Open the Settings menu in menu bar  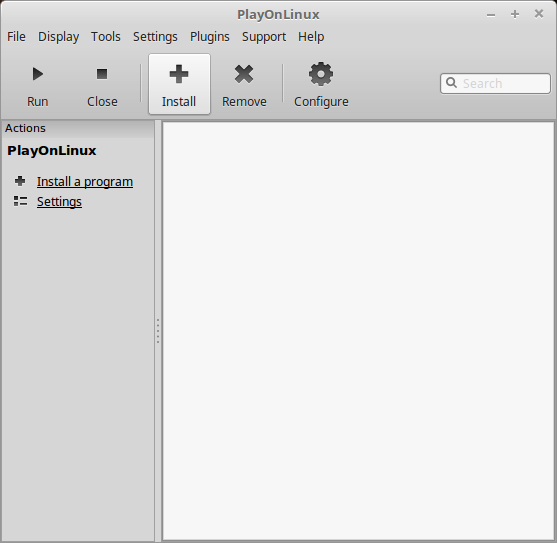tap(155, 37)
